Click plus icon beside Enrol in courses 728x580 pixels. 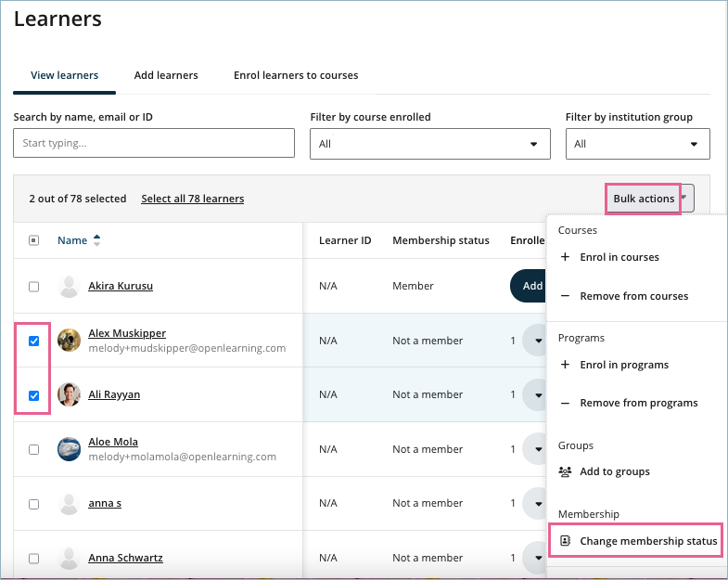coord(566,257)
